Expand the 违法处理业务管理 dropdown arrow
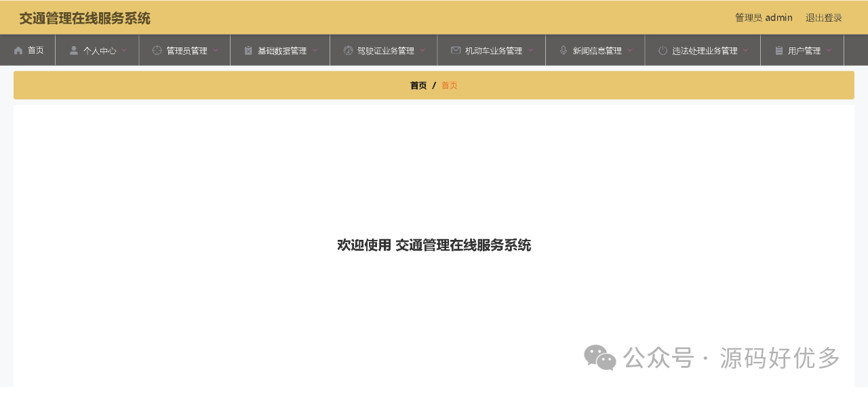The image size is (868, 393). (x=746, y=50)
